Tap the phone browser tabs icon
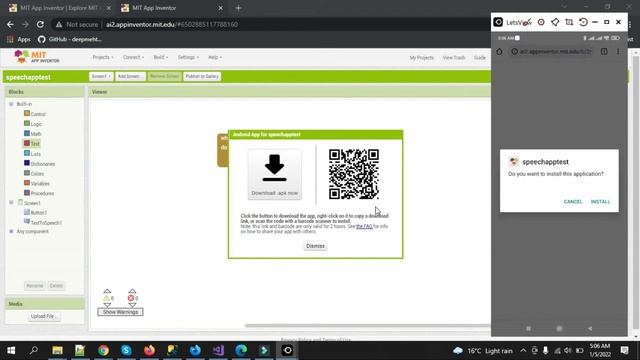This screenshot has width=640, height=360. 604,51
